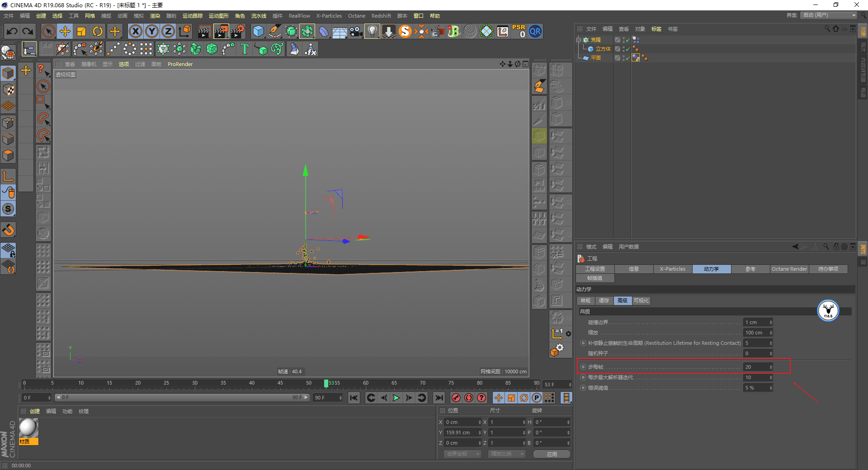This screenshot has height=470, width=868.
Task: Click the fx effector icon
Action: tap(311, 49)
